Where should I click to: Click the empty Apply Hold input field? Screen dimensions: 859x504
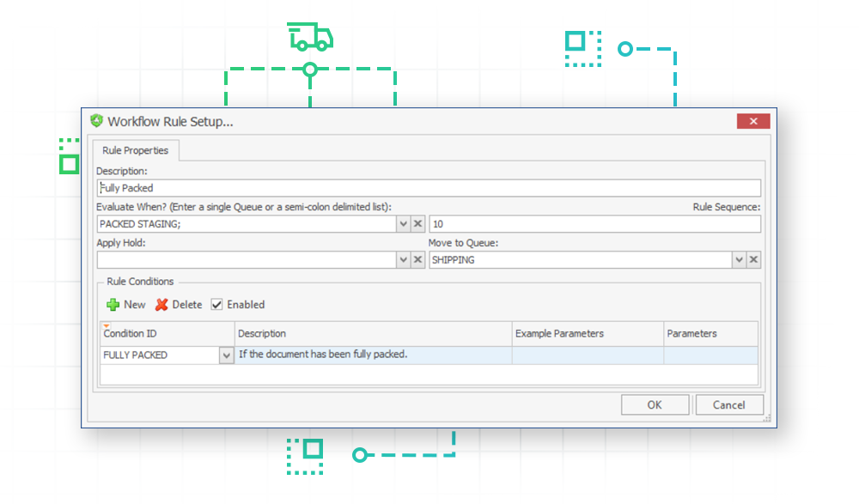(247, 259)
